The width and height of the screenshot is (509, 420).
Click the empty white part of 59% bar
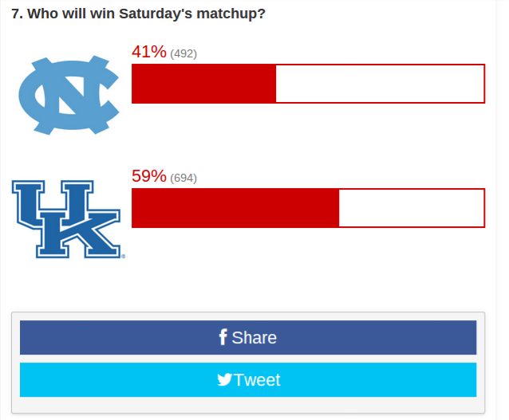(x=412, y=208)
